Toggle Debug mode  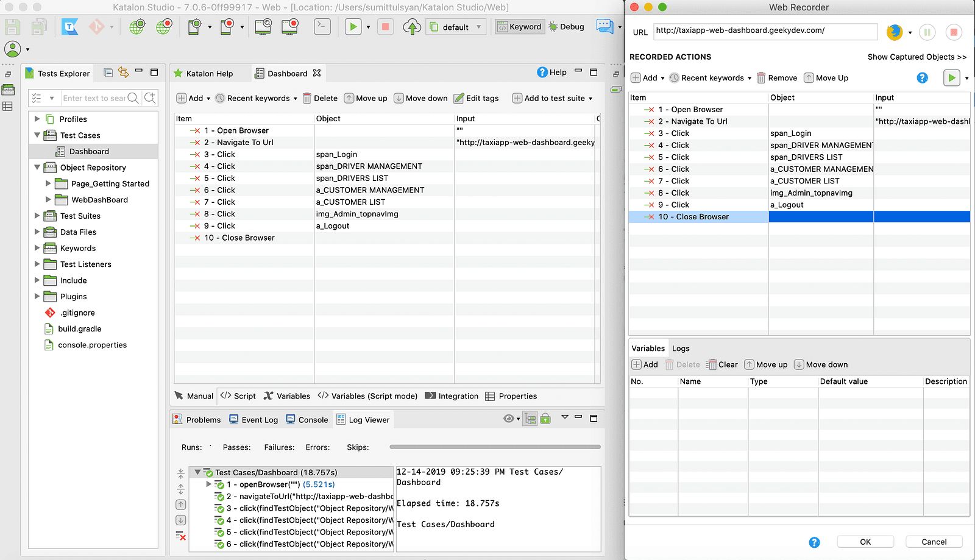(x=566, y=27)
